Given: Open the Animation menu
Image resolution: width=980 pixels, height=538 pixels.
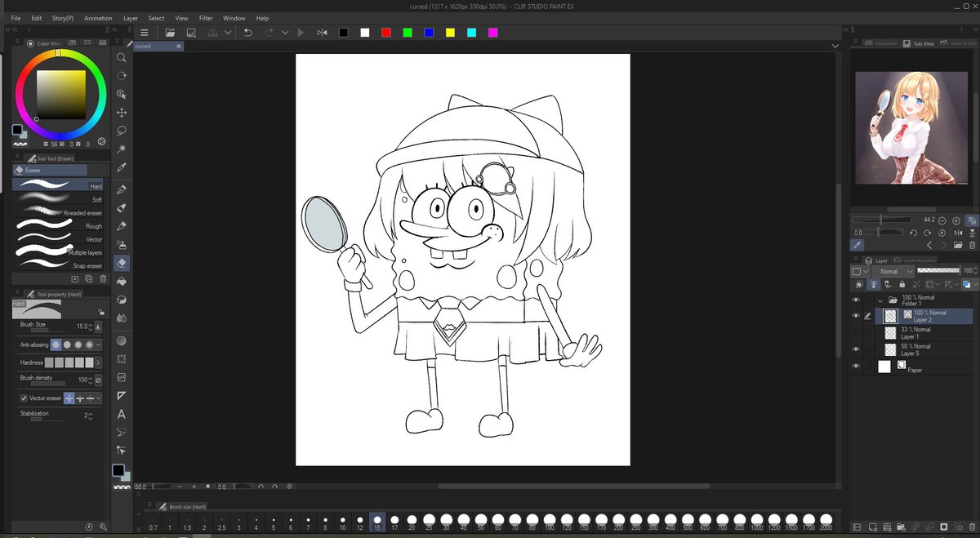Looking at the screenshot, I should click(98, 17).
